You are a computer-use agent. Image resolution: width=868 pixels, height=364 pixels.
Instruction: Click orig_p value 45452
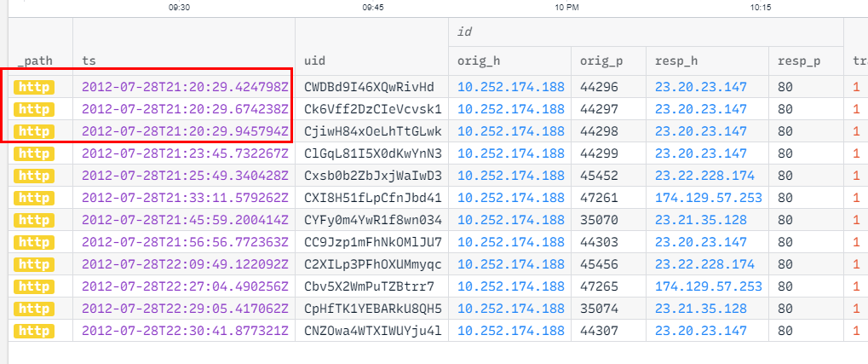[x=599, y=176]
